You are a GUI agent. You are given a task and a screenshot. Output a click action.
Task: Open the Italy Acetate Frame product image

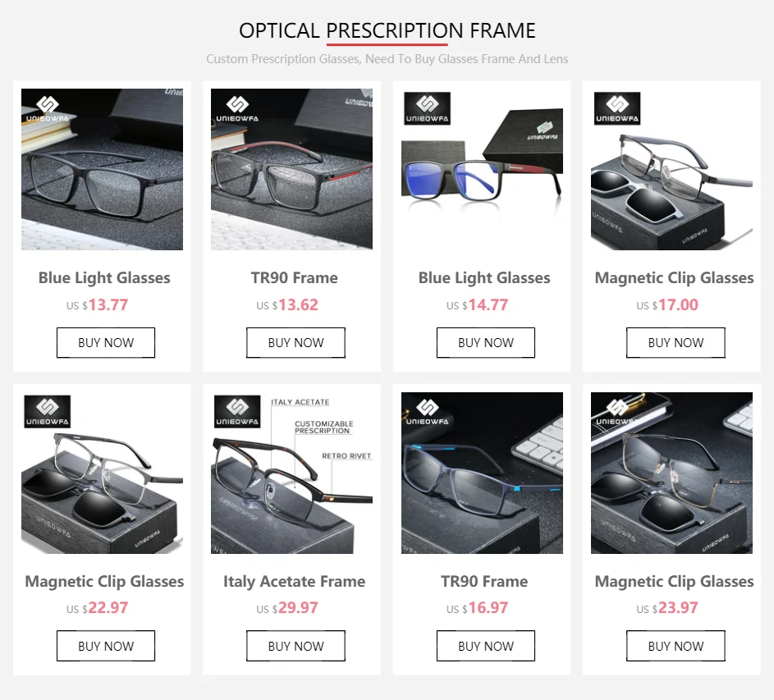tap(291, 473)
